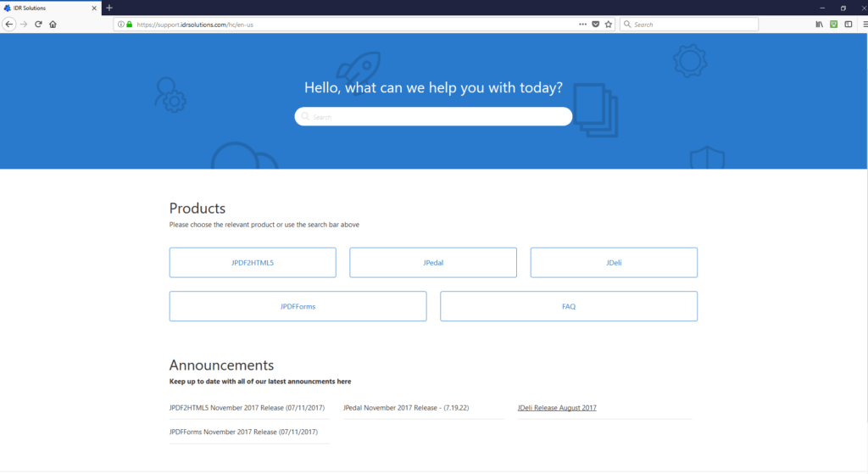The image size is (868, 474).
Task: Close the IDR Solutions tab
Action: click(94, 8)
